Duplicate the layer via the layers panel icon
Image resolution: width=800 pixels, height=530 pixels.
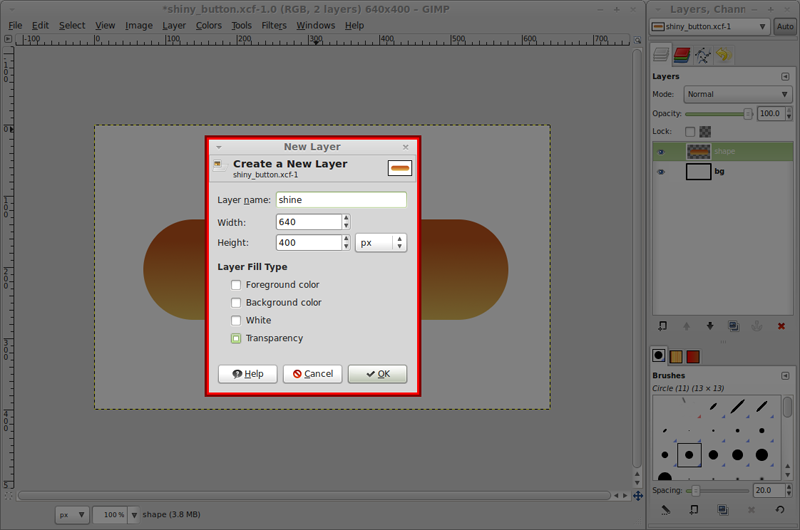pos(734,326)
